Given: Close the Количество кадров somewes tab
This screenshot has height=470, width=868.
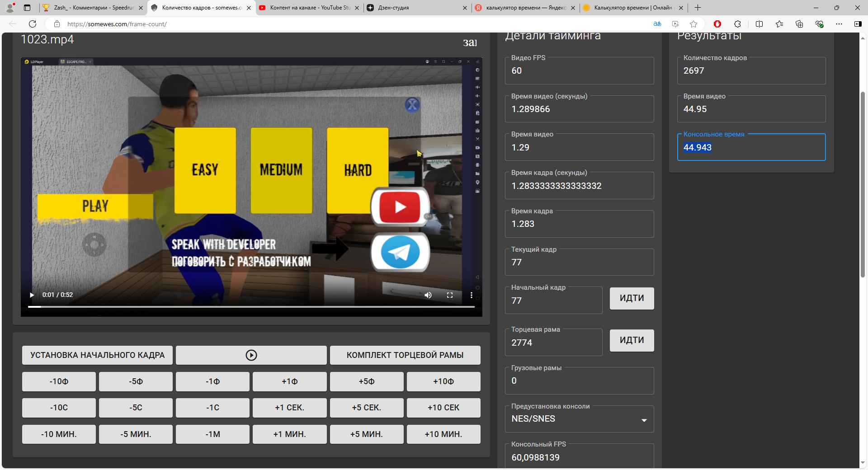Looking at the screenshot, I should [x=249, y=8].
